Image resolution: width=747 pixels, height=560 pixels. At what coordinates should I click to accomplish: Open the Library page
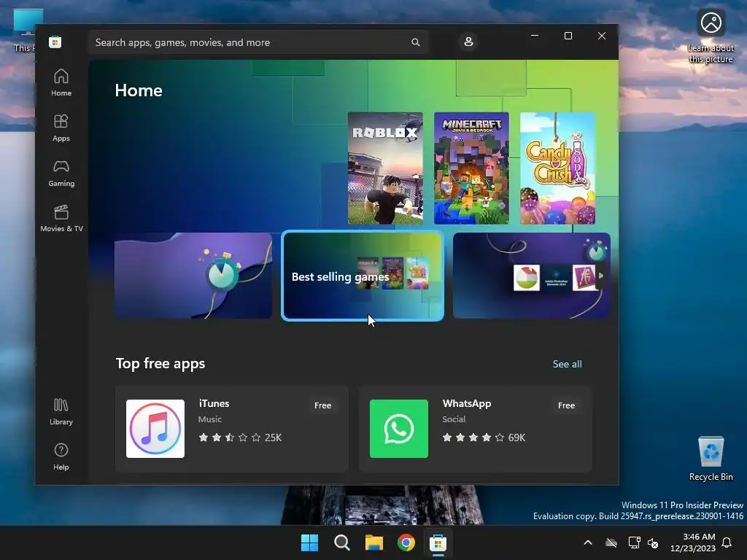[x=61, y=412]
